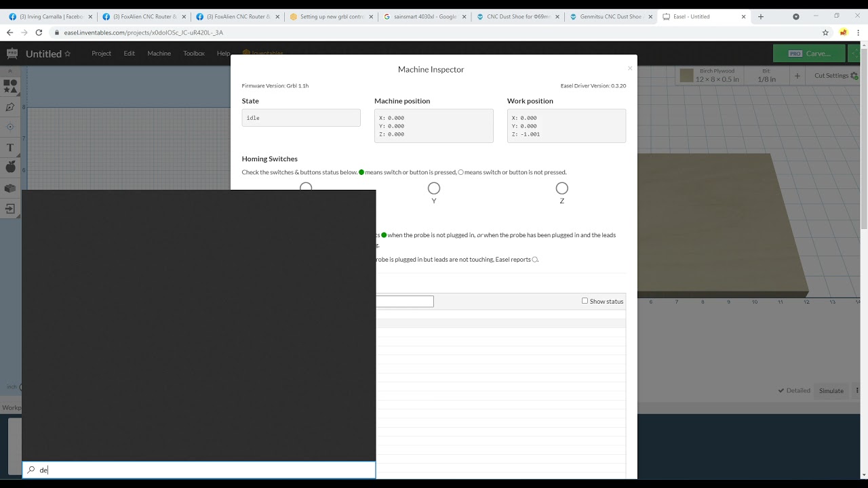Screen dimensions: 868x488
Task: Add another bit with plus button
Action: coord(797,76)
